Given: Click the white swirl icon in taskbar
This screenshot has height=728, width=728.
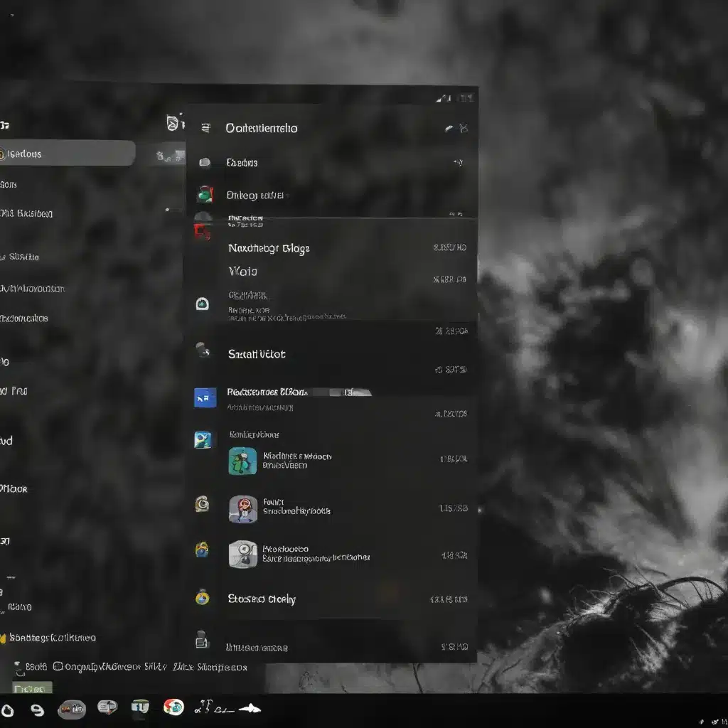Looking at the screenshot, I should pyautogui.click(x=37, y=710).
